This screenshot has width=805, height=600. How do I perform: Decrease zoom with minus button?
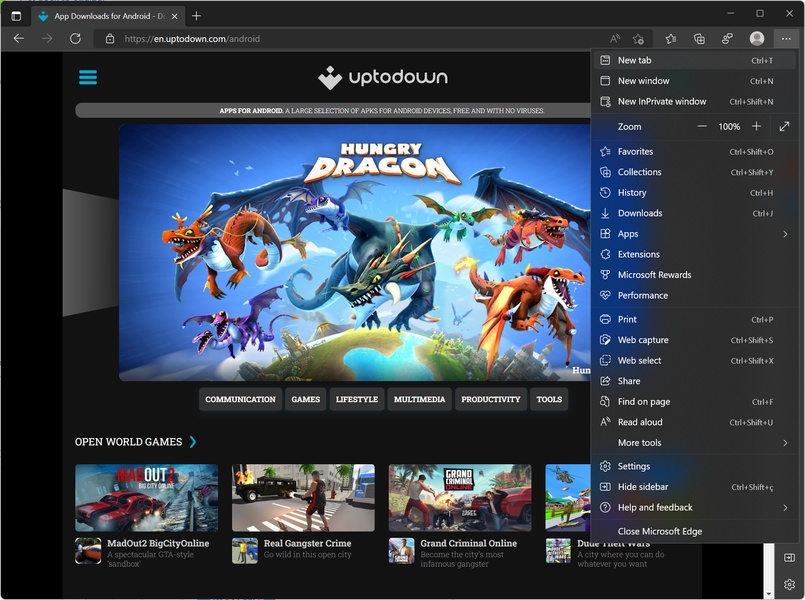[702, 126]
